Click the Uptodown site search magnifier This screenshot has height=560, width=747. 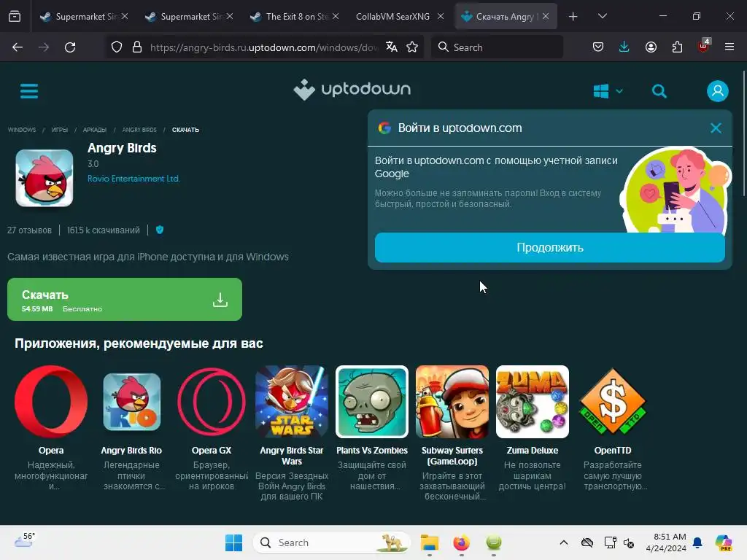659,91
